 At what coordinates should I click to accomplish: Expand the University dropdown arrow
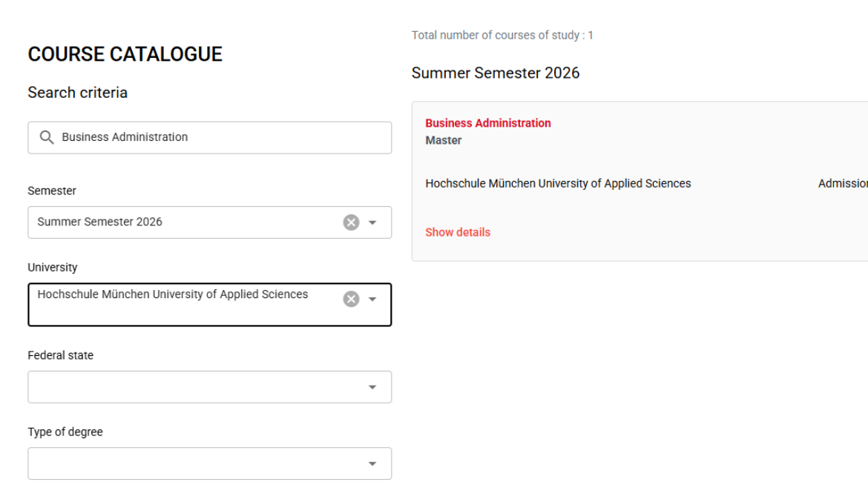pyautogui.click(x=372, y=299)
